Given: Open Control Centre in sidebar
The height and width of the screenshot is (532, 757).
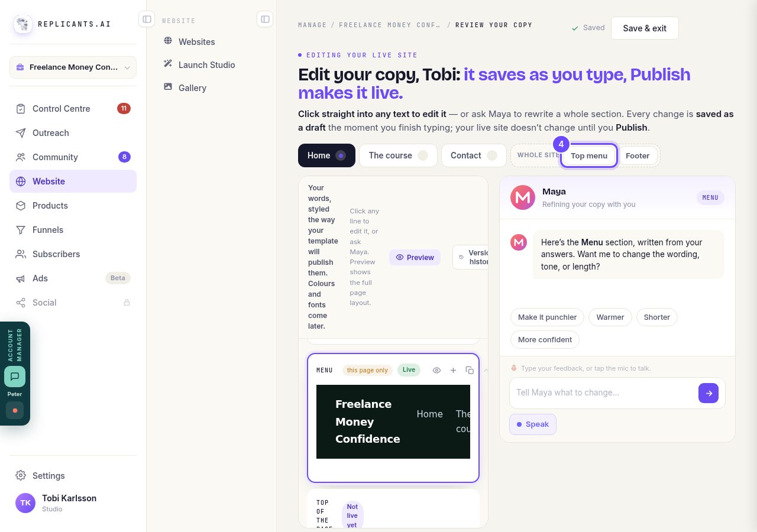Looking at the screenshot, I should [73, 109].
